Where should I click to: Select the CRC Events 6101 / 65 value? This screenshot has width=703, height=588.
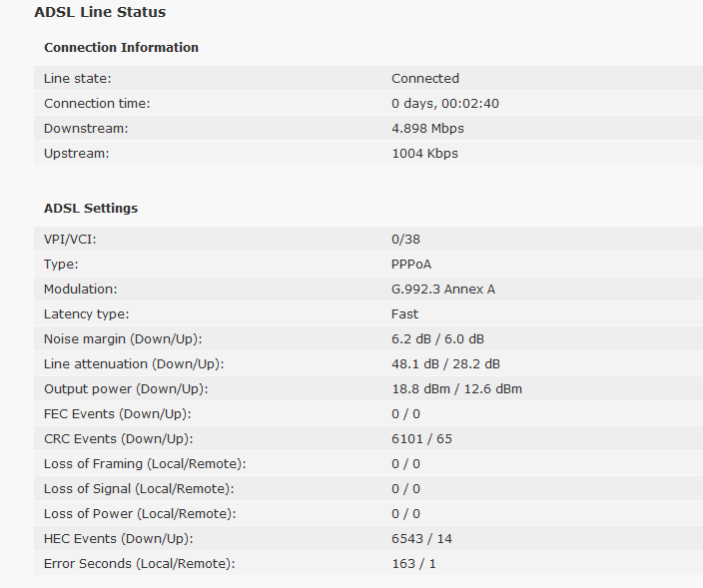tap(421, 439)
